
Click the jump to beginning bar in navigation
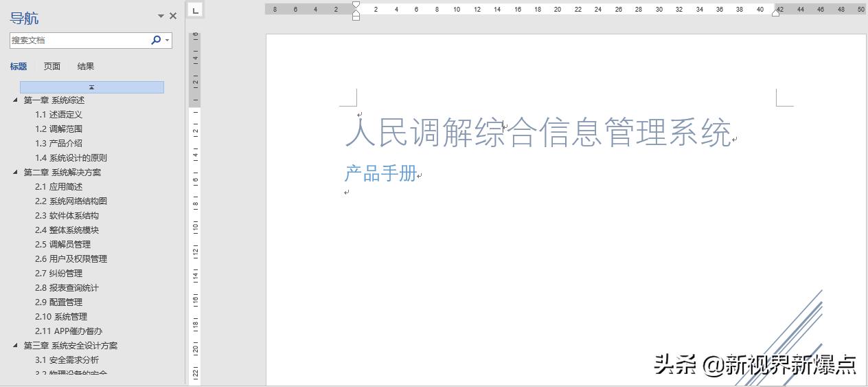(x=91, y=87)
